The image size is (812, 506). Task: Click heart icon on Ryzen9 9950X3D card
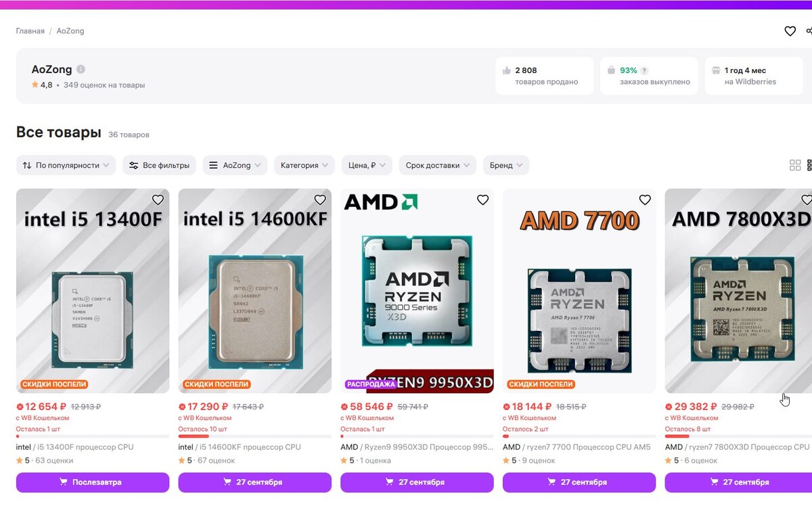tap(482, 200)
